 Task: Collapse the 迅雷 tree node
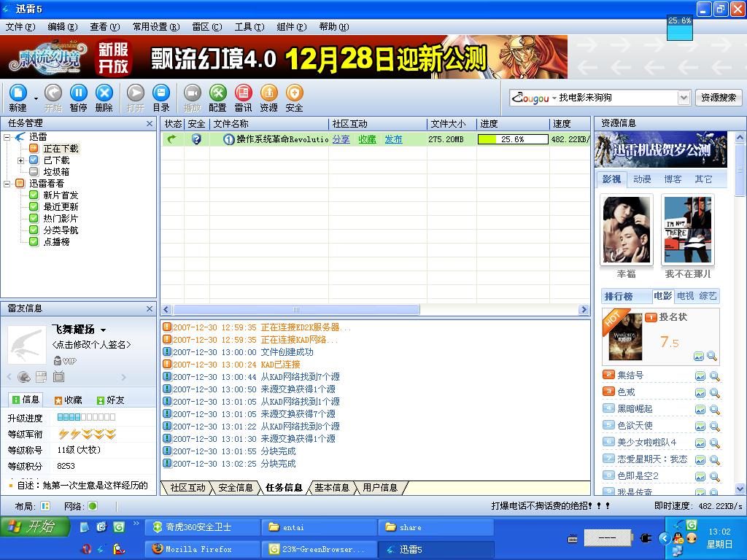7,137
